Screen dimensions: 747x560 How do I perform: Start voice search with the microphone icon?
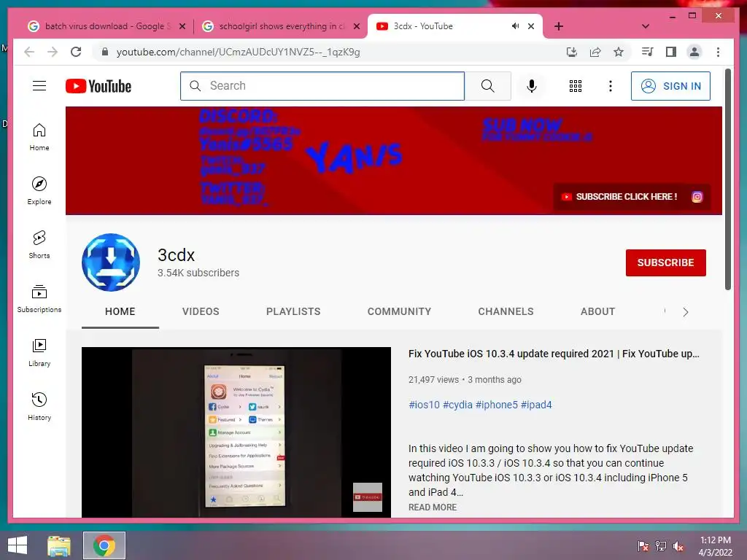click(x=532, y=86)
